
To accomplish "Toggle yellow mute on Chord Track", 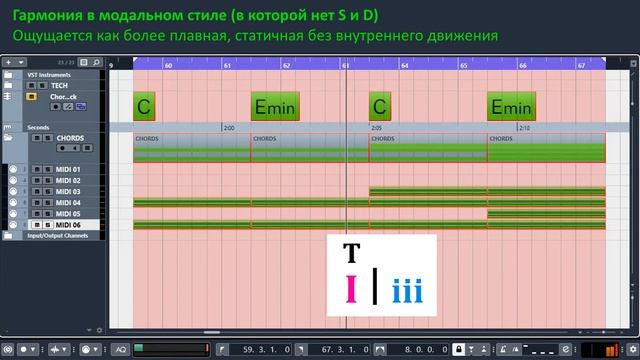I will [31, 96].
